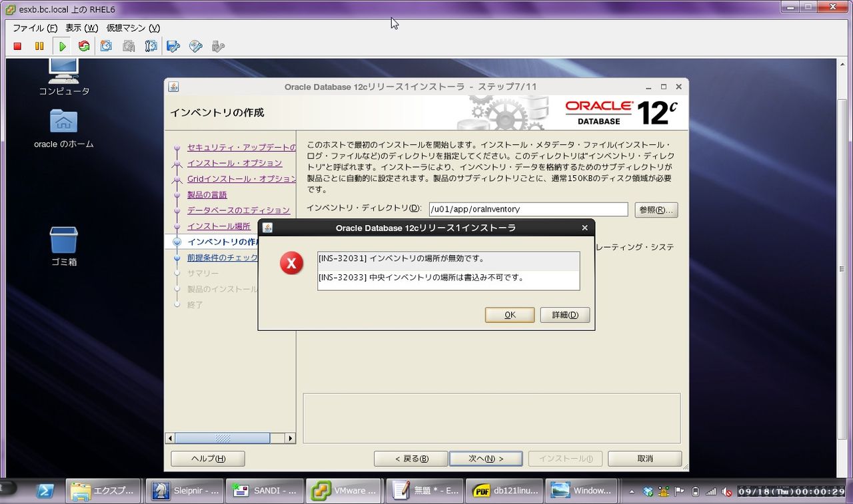Unmute the speaker in the system tray
The image size is (853, 504).
727,492
